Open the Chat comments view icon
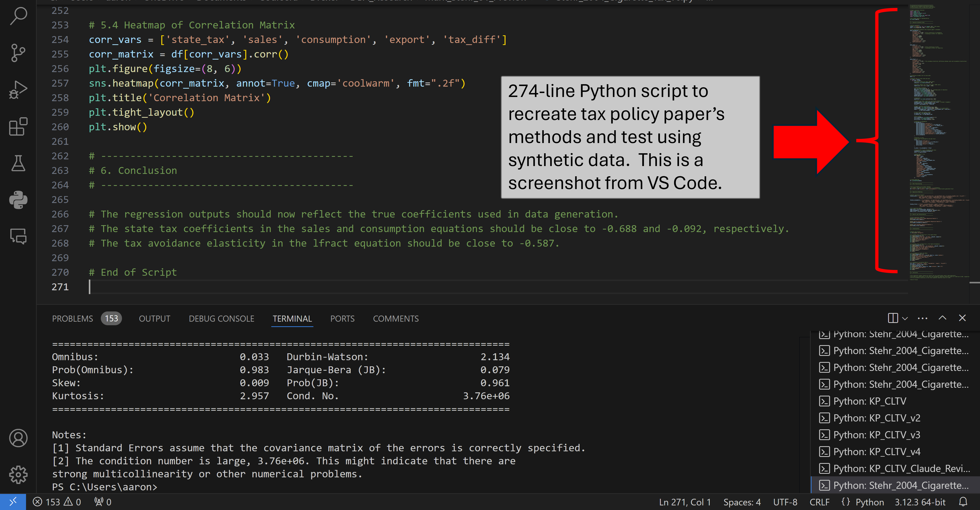980x510 pixels. pyautogui.click(x=18, y=236)
